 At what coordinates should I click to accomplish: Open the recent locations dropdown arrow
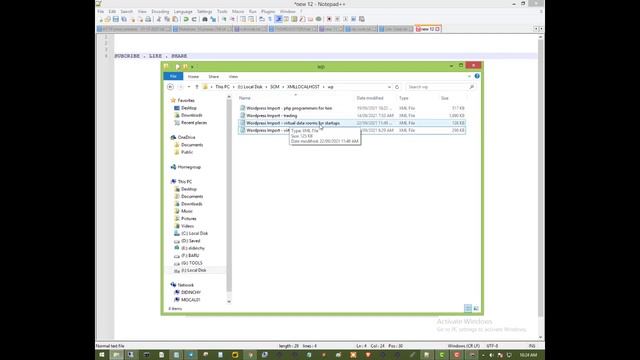click(x=189, y=87)
